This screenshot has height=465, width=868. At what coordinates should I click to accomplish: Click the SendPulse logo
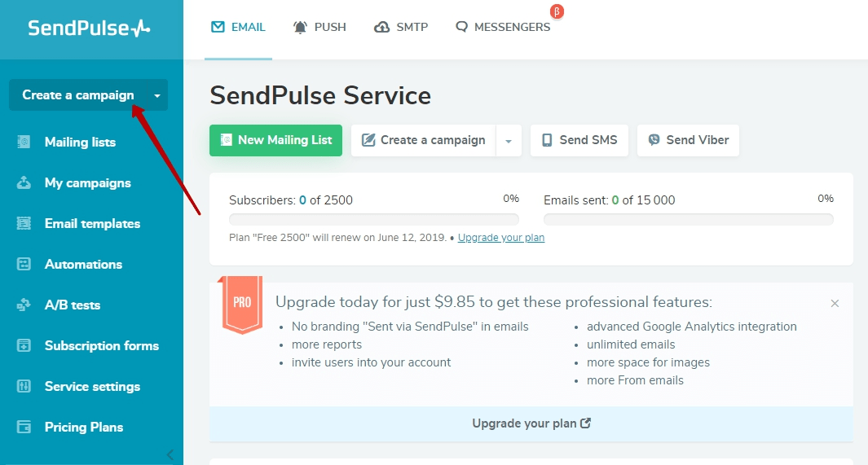coord(90,29)
